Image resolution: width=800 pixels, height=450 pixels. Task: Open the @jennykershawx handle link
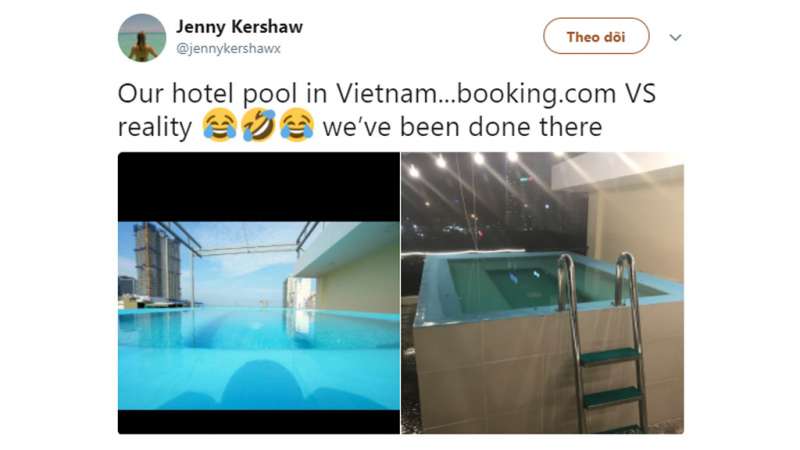click(228, 48)
